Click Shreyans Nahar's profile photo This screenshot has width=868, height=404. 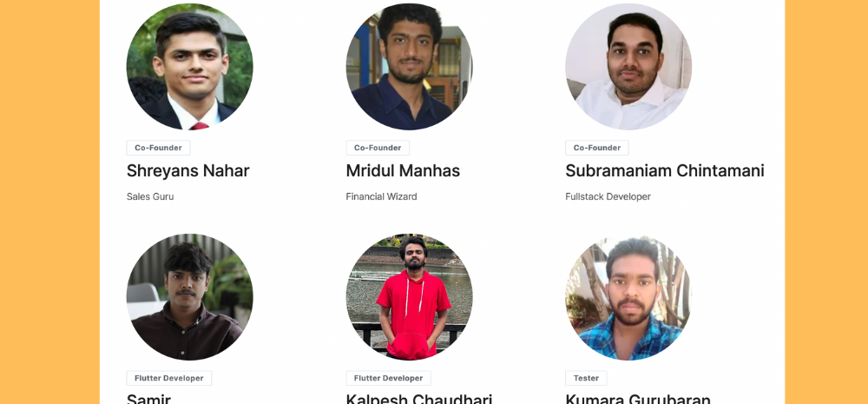click(190, 67)
